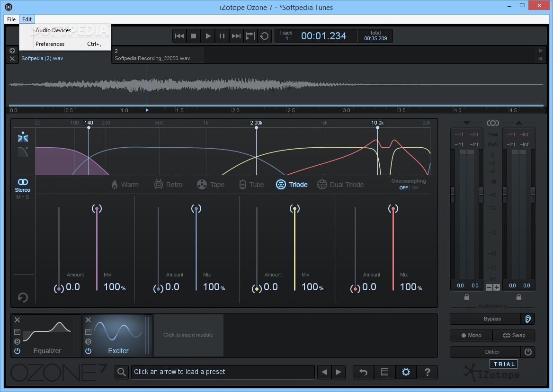Skip to next track
The image size is (553, 392).
point(236,36)
